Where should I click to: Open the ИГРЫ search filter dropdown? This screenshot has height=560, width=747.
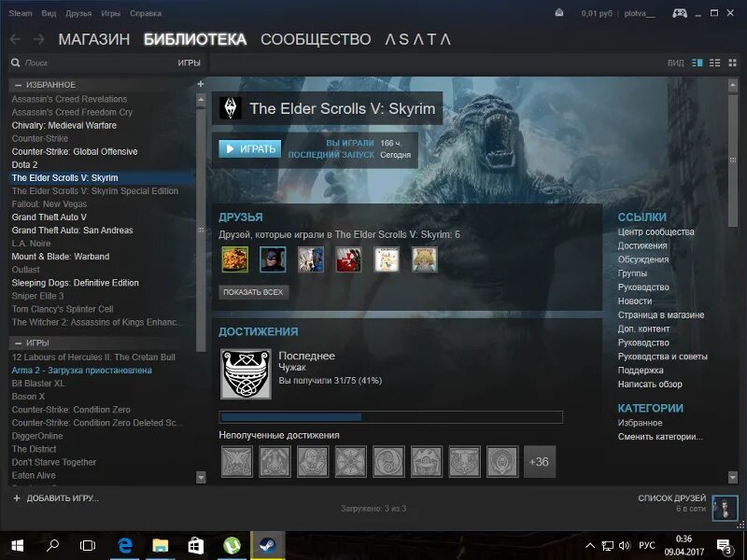[190, 63]
